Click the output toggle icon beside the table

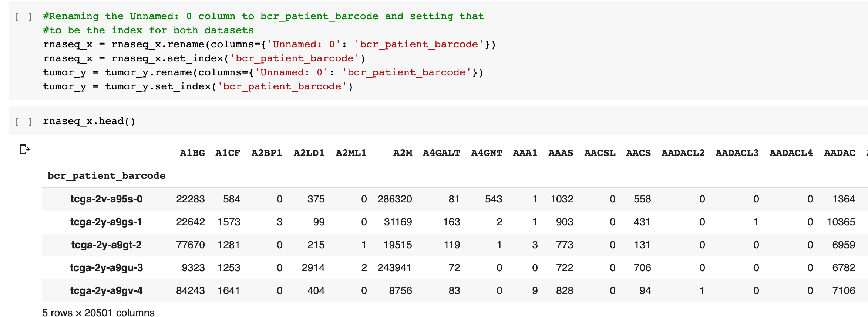point(24,149)
